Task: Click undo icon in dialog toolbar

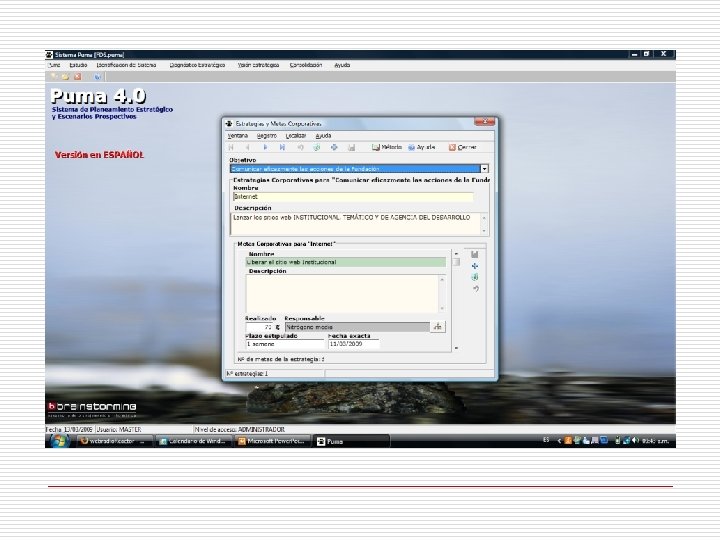Action: [300, 147]
